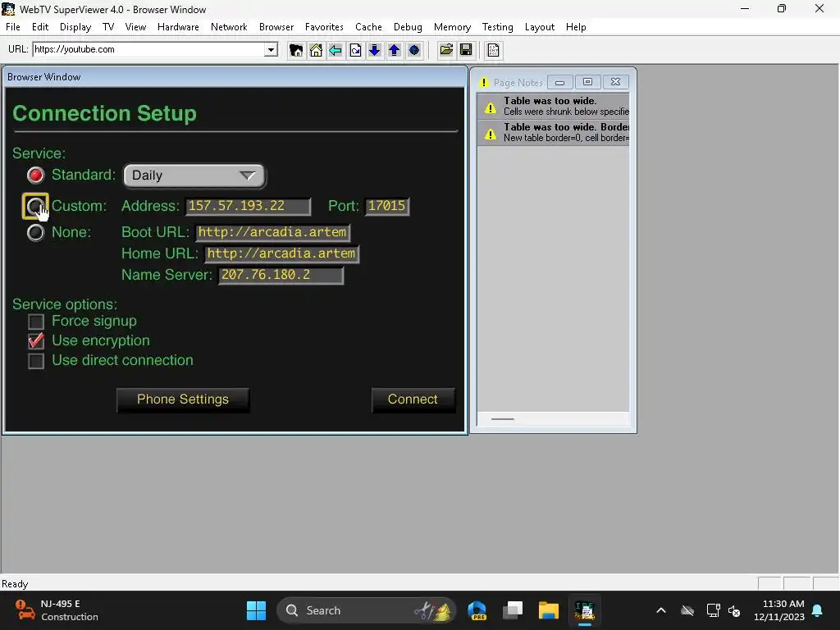
Task: Open the Hardware menu
Action: coord(178,27)
